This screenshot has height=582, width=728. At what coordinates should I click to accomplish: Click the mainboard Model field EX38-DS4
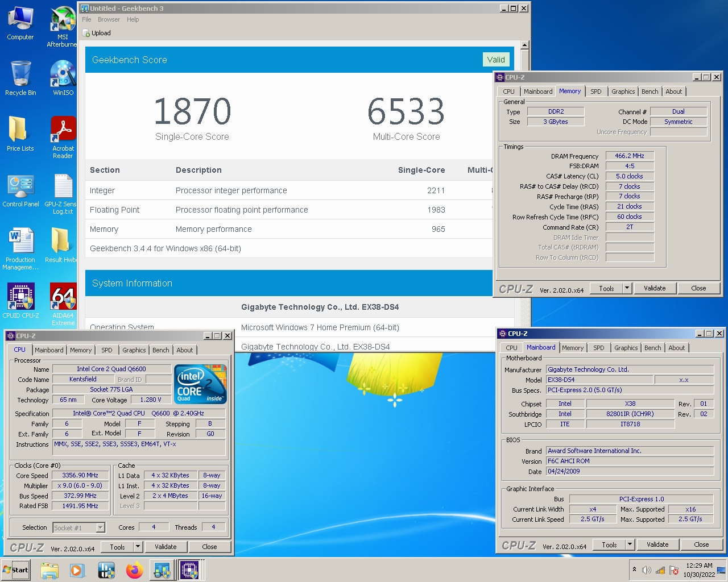(599, 380)
